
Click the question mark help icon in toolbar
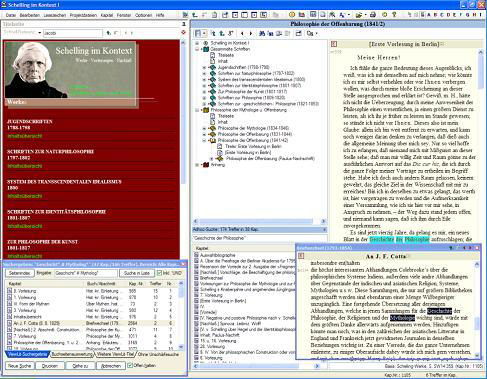[394, 15]
